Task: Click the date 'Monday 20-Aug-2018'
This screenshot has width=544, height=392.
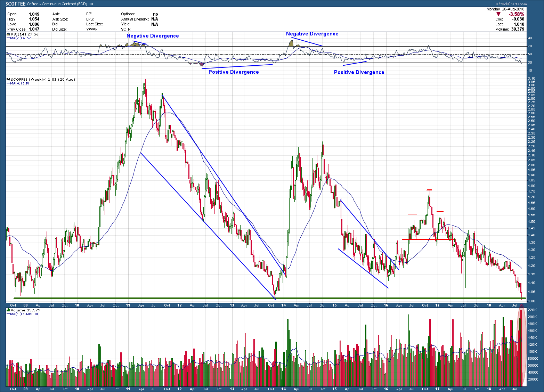Action: pos(505,9)
